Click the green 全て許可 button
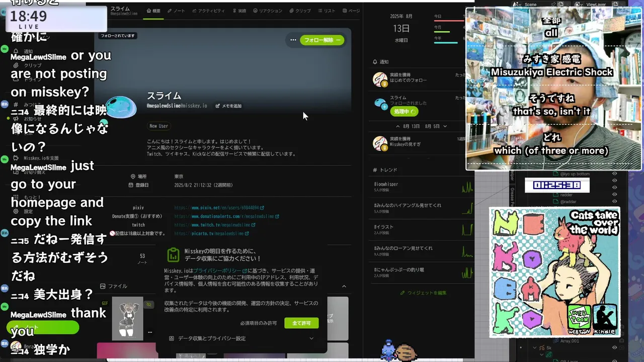Viewport: 644px width, 362px height. coord(301,323)
